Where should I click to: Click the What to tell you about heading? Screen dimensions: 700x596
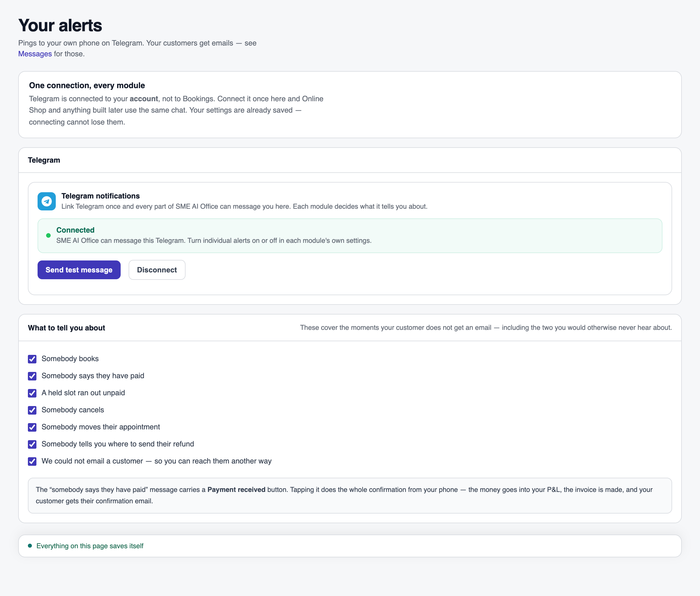[67, 328]
